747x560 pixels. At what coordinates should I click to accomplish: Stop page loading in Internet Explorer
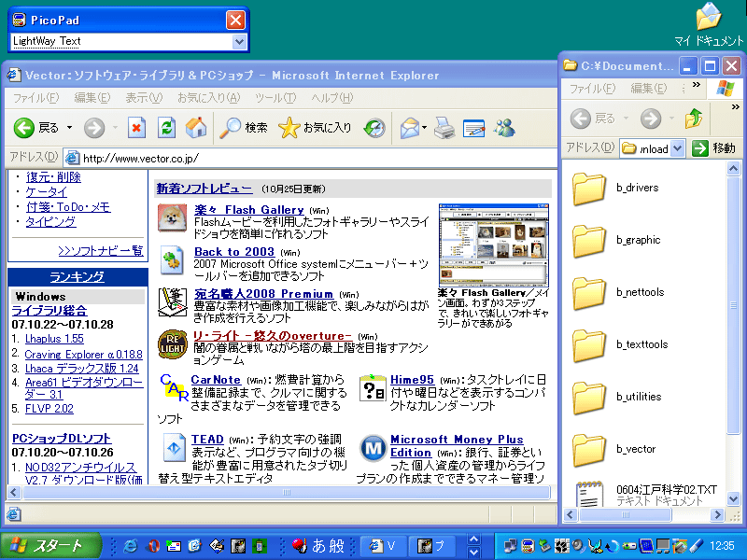click(x=136, y=128)
